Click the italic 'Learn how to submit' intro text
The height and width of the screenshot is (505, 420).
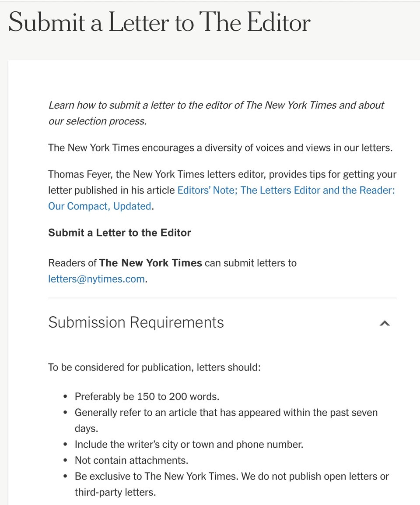coord(216,106)
